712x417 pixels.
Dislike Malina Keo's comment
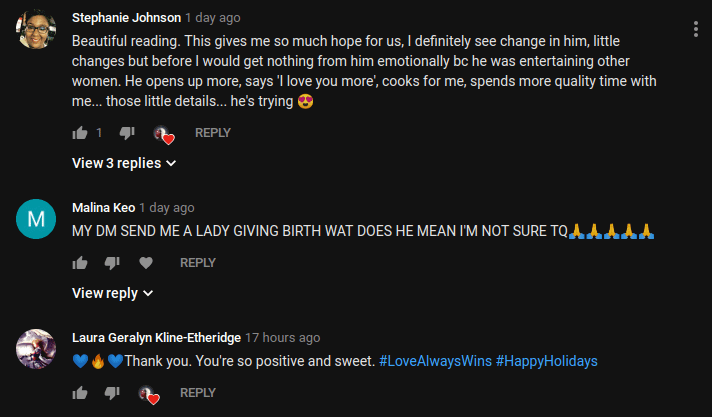(112, 263)
